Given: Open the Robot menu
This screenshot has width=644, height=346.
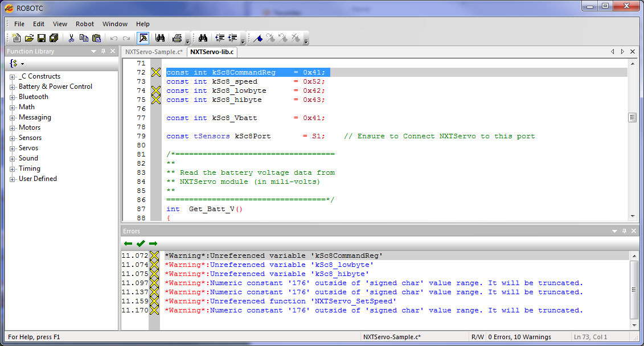Looking at the screenshot, I should point(85,24).
